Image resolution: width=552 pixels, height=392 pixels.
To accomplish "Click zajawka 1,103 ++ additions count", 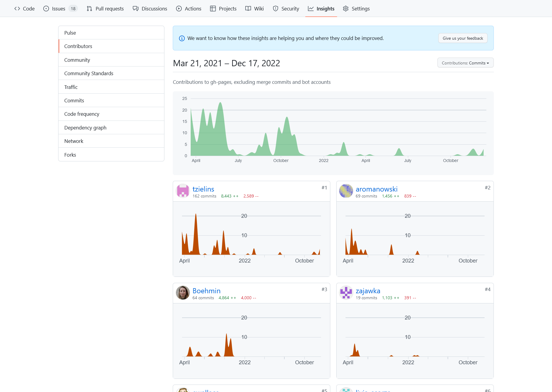I will click(391, 298).
